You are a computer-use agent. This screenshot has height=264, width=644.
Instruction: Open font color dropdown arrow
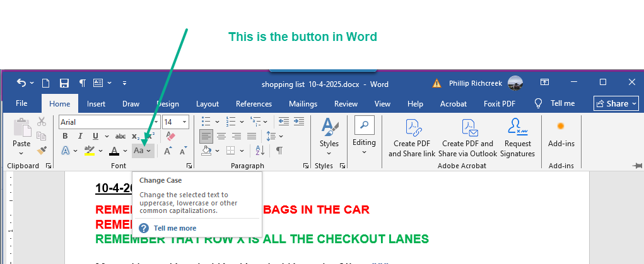coord(126,151)
